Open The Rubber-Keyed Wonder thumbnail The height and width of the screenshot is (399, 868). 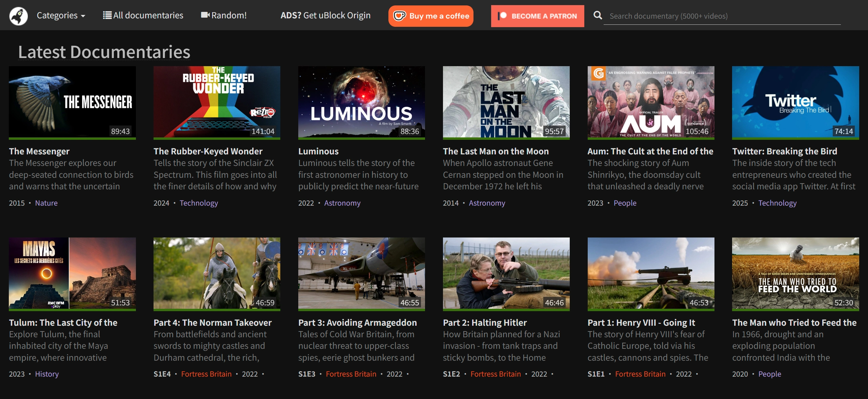click(x=217, y=102)
